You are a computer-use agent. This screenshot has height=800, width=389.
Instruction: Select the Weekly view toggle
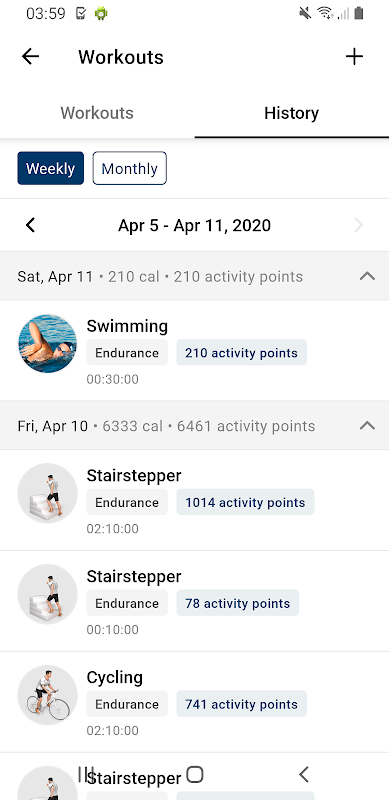coord(51,168)
